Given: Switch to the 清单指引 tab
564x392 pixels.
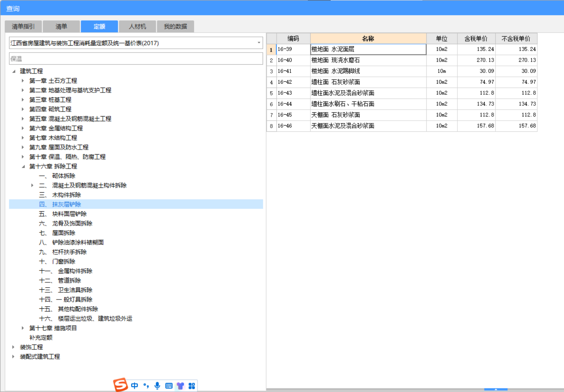Looking at the screenshot, I should (23, 26).
